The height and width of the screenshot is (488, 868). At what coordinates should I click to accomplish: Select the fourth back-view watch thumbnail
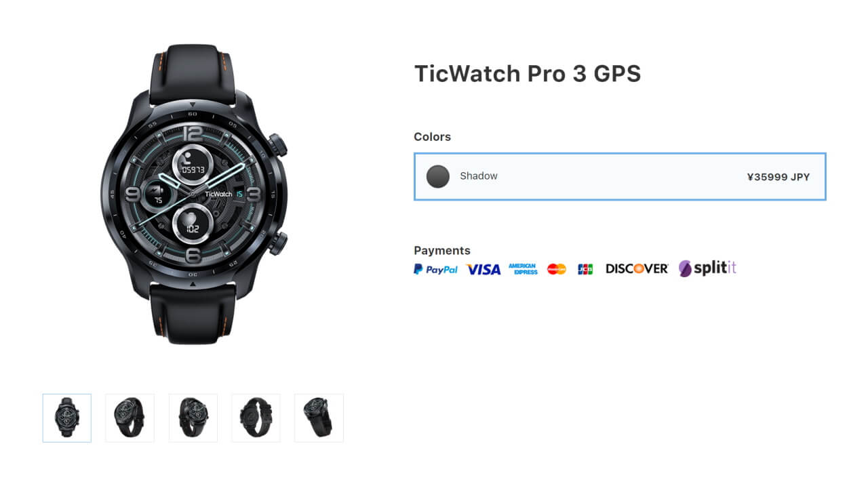coord(256,418)
